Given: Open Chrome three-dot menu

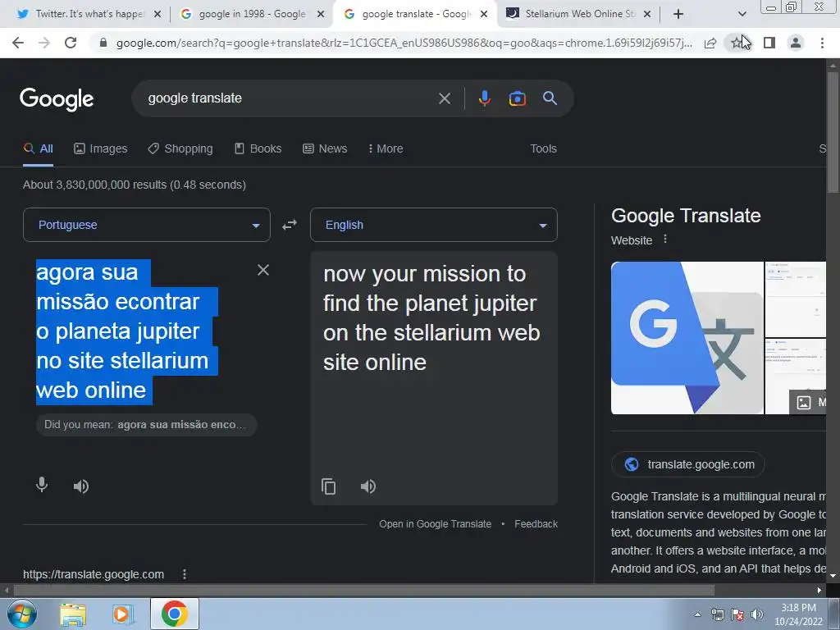Looking at the screenshot, I should (x=822, y=43).
